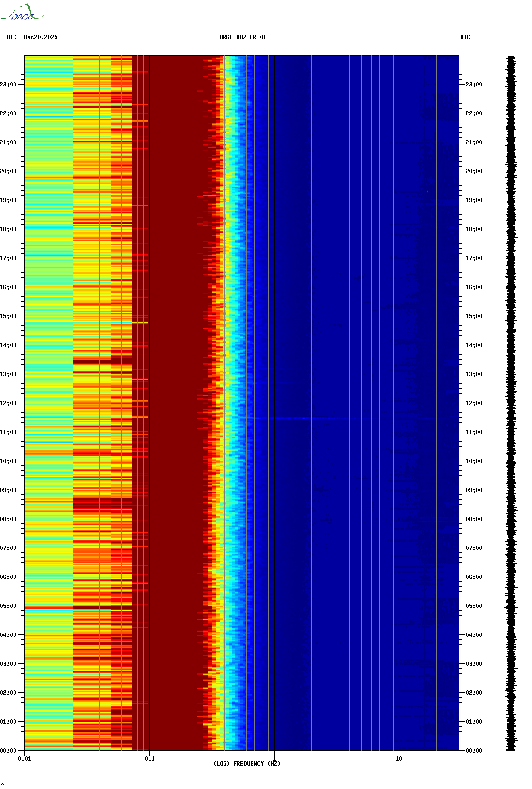
Task: Click the 08:00 label on the right time axis
Action: [x=474, y=519]
